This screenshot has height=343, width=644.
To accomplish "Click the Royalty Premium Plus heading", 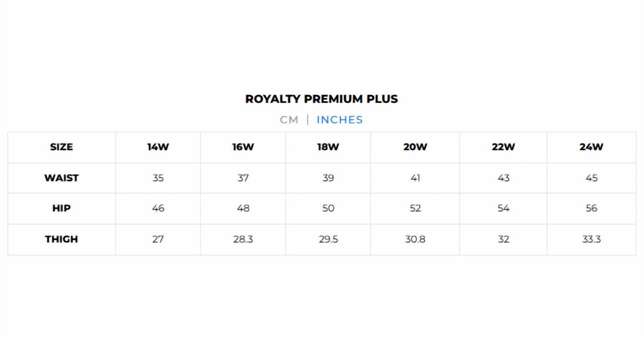I will coord(321,99).
